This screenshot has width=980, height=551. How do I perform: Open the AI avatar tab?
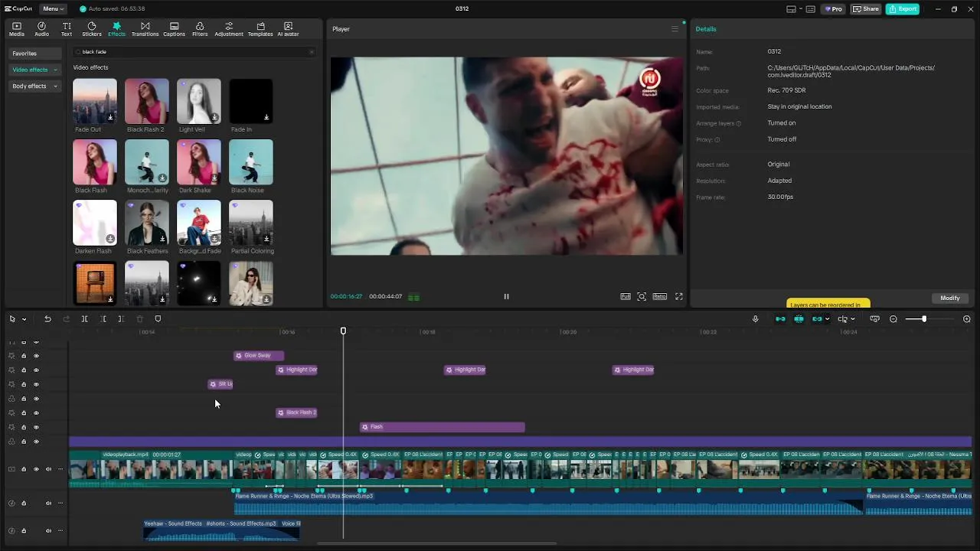pyautogui.click(x=288, y=29)
